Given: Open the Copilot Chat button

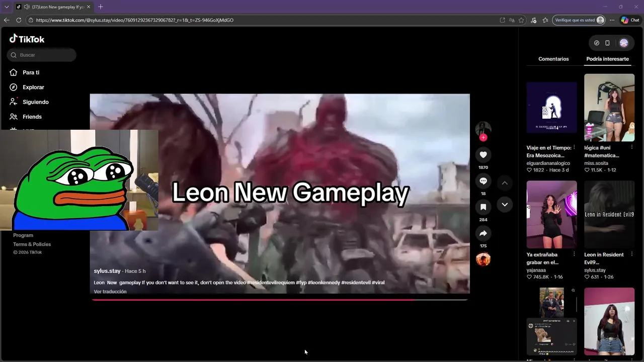Looking at the screenshot, I should pos(630,20).
